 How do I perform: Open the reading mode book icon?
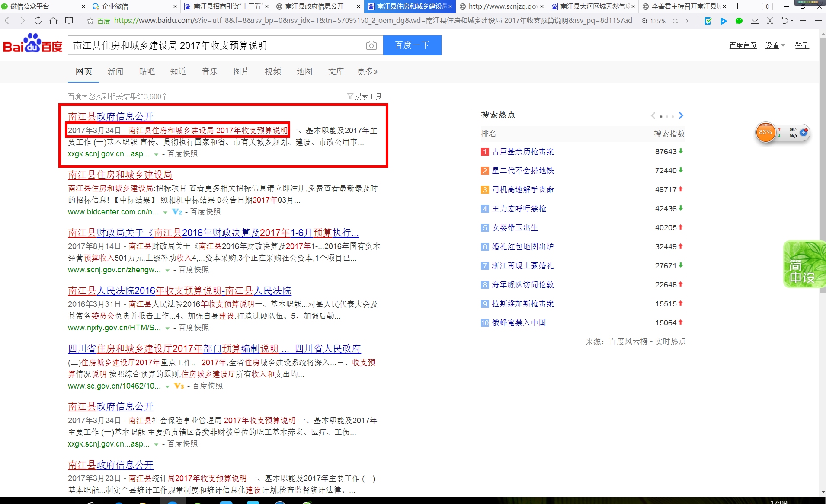(x=69, y=21)
